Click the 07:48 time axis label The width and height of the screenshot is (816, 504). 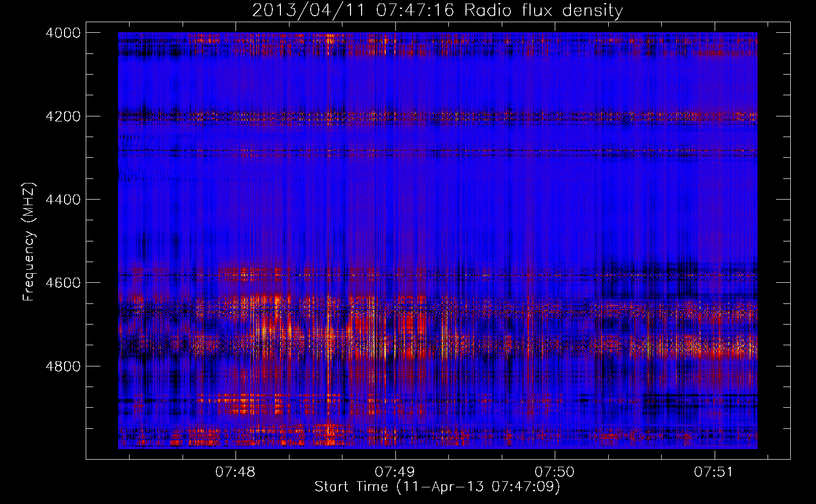click(x=235, y=472)
